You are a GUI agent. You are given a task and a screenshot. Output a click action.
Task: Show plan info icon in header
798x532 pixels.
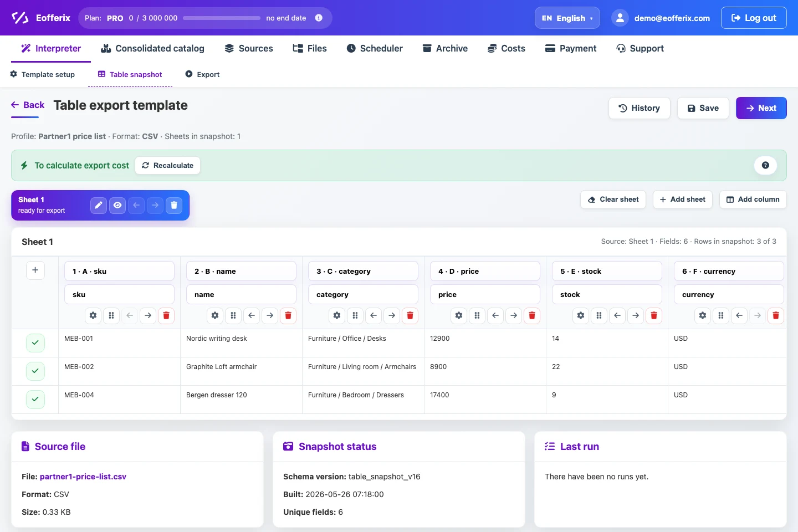319,18
